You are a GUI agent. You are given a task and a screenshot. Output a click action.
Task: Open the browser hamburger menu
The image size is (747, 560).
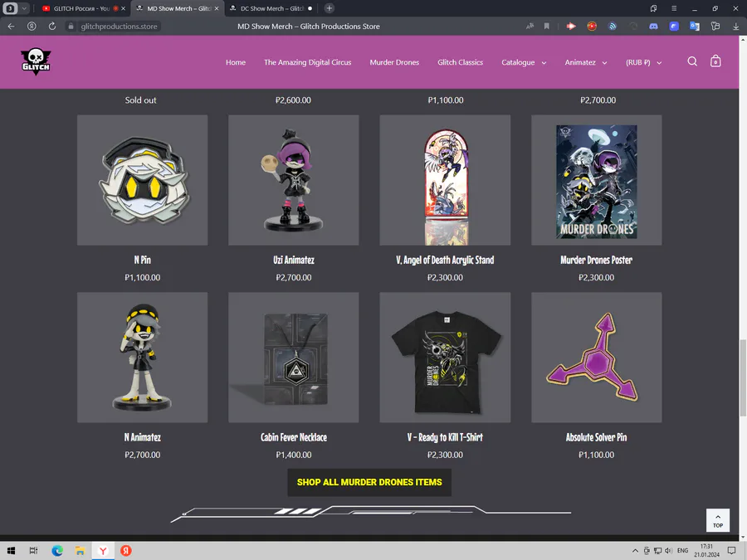pyautogui.click(x=674, y=8)
